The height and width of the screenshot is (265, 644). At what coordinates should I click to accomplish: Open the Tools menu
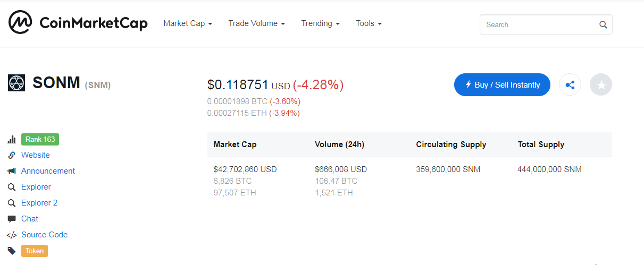pos(369,23)
